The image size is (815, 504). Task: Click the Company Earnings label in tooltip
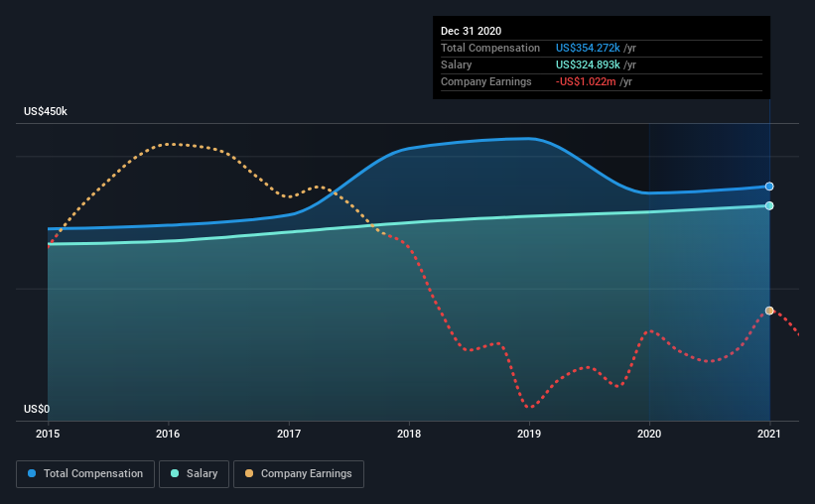click(486, 81)
